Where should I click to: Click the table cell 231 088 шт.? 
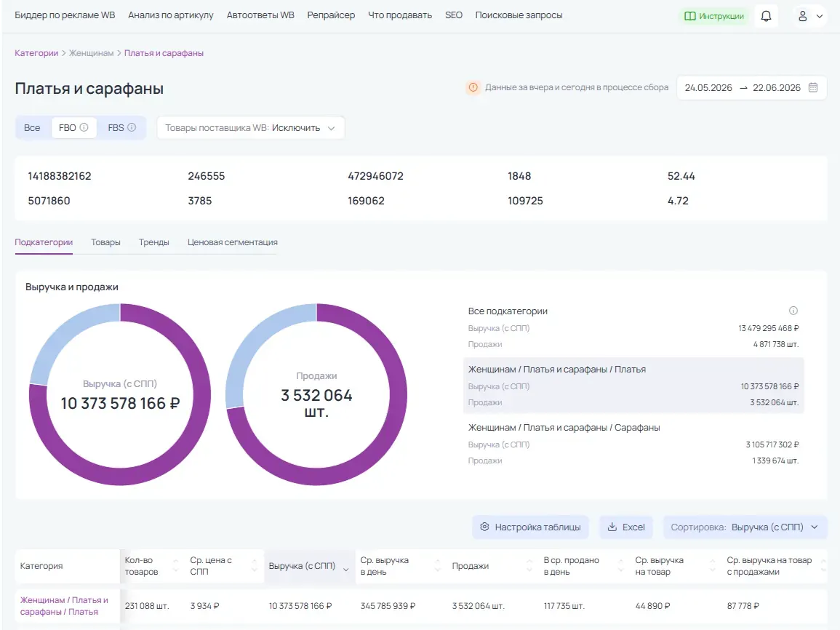[147, 606]
